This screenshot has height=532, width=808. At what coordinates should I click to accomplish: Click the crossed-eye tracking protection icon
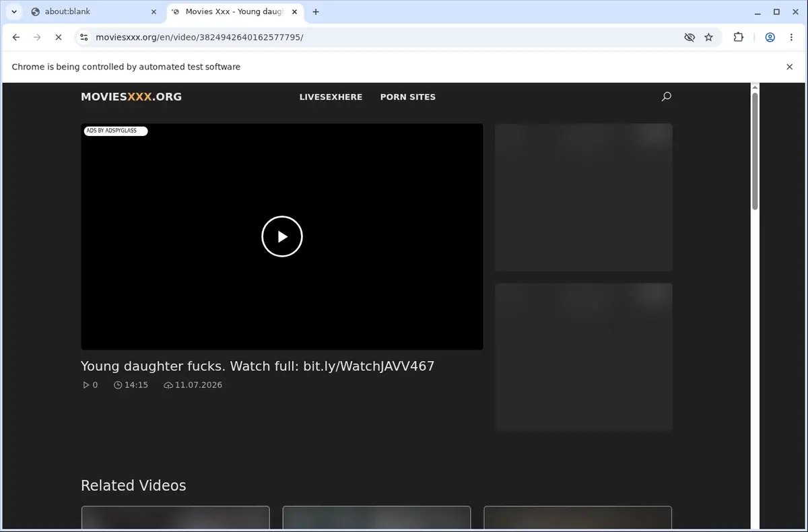tap(689, 37)
